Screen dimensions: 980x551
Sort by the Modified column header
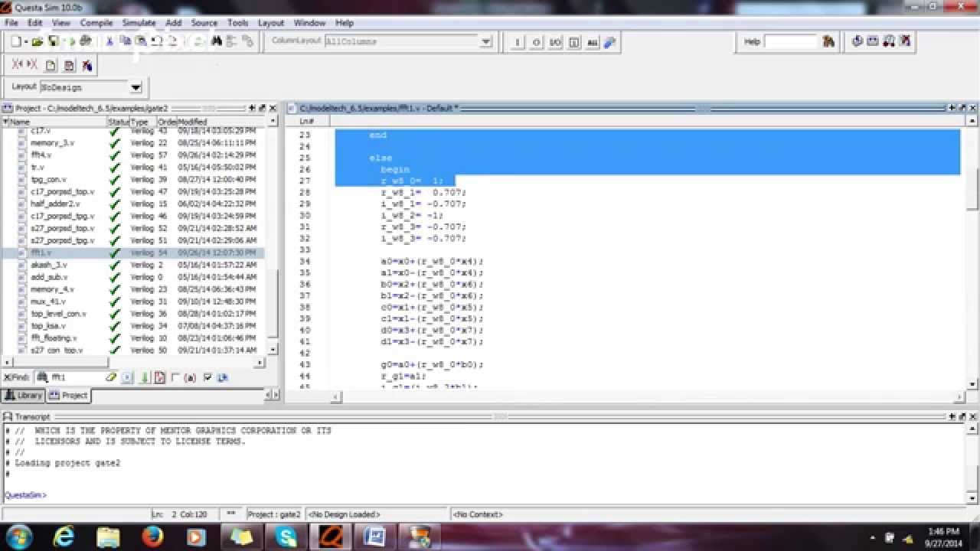coord(222,122)
